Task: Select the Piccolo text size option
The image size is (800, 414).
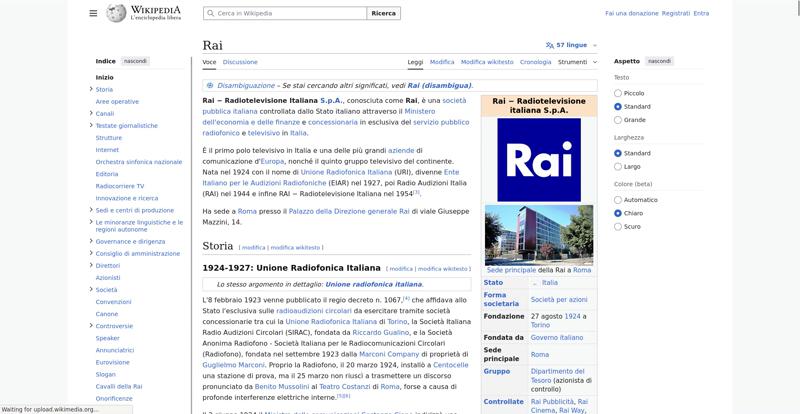Action: (x=618, y=93)
